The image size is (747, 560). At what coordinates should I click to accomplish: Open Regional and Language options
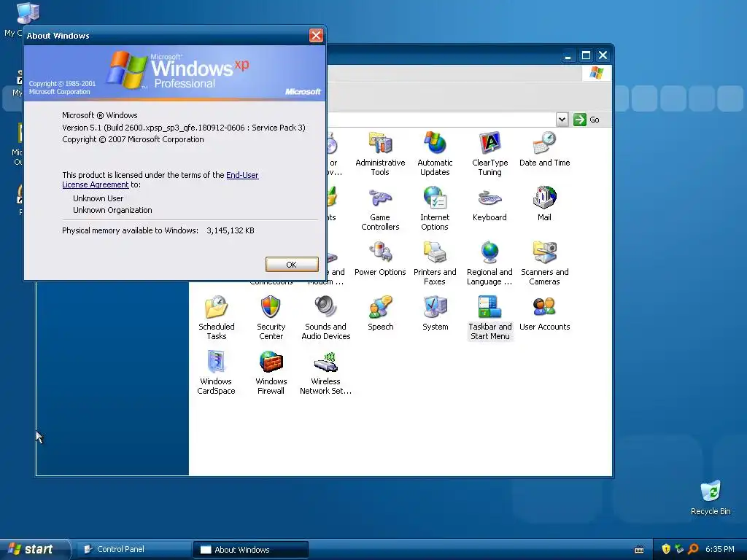pyautogui.click(x=489, y=262)
